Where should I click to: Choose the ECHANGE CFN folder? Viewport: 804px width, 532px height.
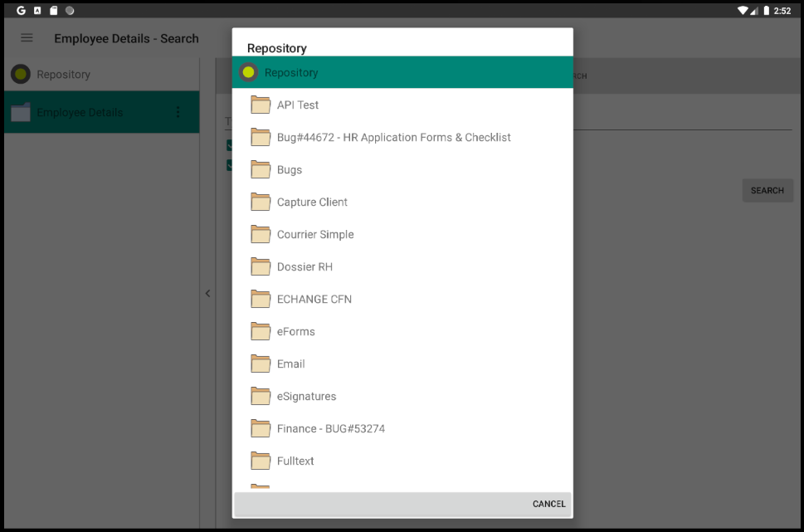tap(314, 299)
